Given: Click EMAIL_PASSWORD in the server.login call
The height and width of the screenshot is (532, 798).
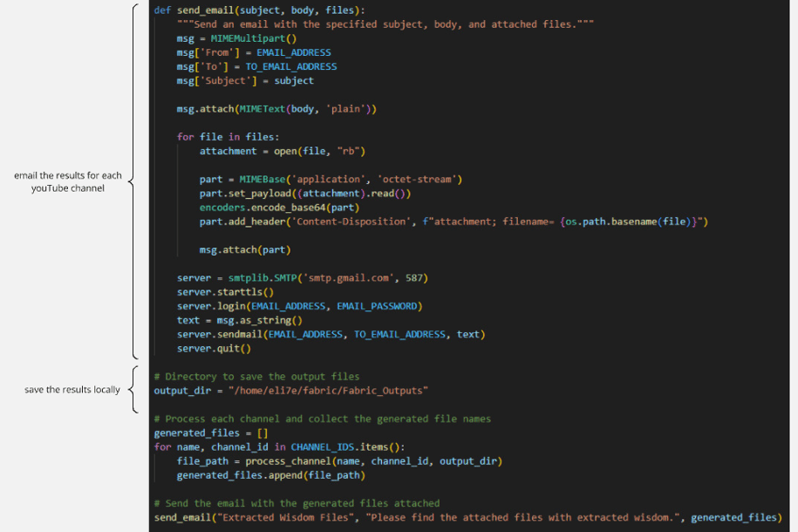Looking at the screenshot, I should tap(377, 306).
